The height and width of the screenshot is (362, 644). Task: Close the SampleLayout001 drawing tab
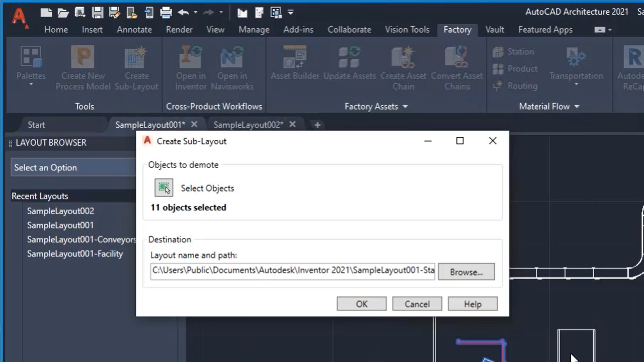click(x=194, y=124)
